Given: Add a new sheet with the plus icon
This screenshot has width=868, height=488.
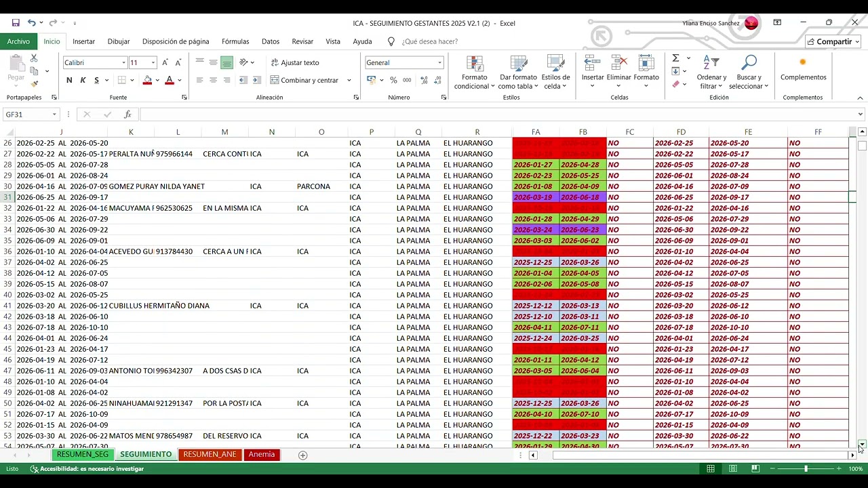Looking at the screenshot, I should tap(303, 455).
